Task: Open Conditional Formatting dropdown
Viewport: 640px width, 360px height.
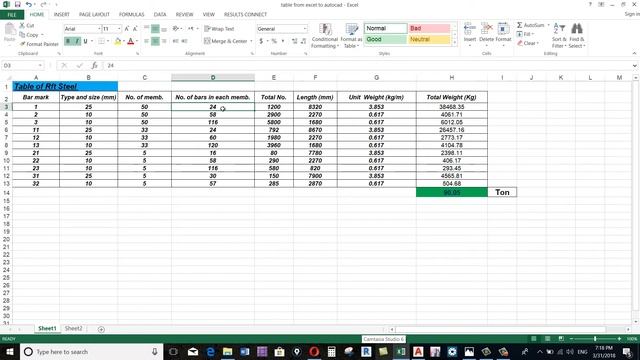Action: pos(324,36)
